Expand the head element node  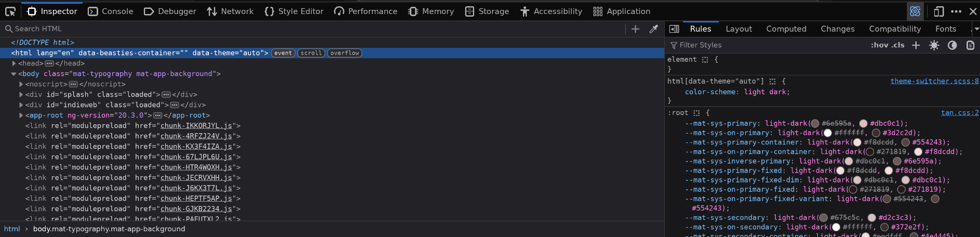tap(14, 63)
